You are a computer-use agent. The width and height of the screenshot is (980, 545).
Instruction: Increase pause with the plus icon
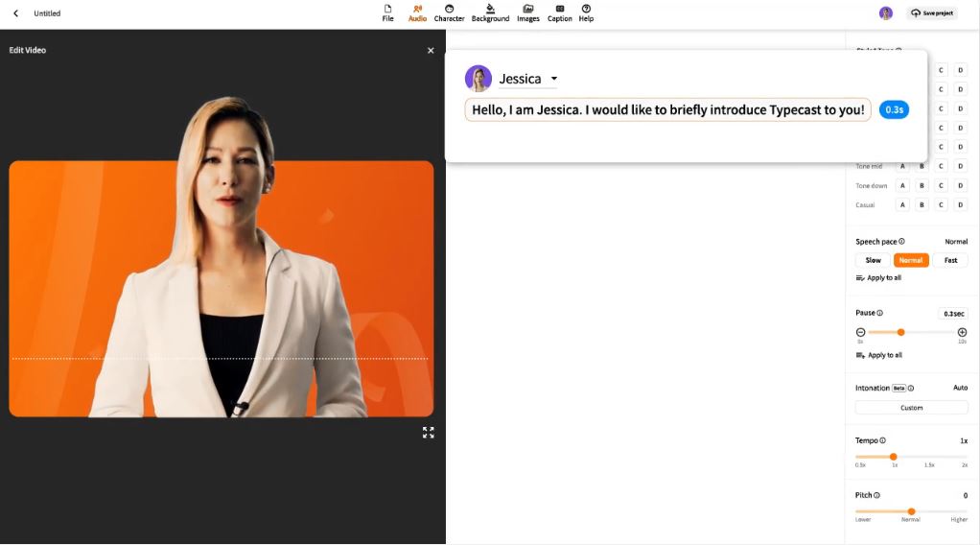click(x=963, y=332)
